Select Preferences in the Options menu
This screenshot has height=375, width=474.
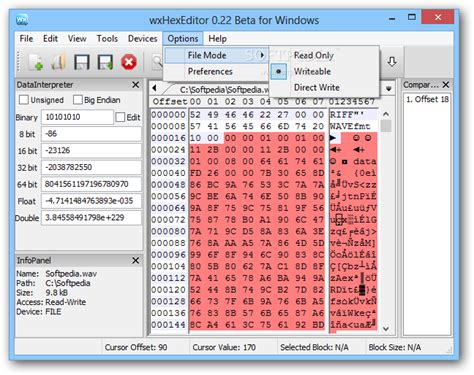click(x=210, y=71)
